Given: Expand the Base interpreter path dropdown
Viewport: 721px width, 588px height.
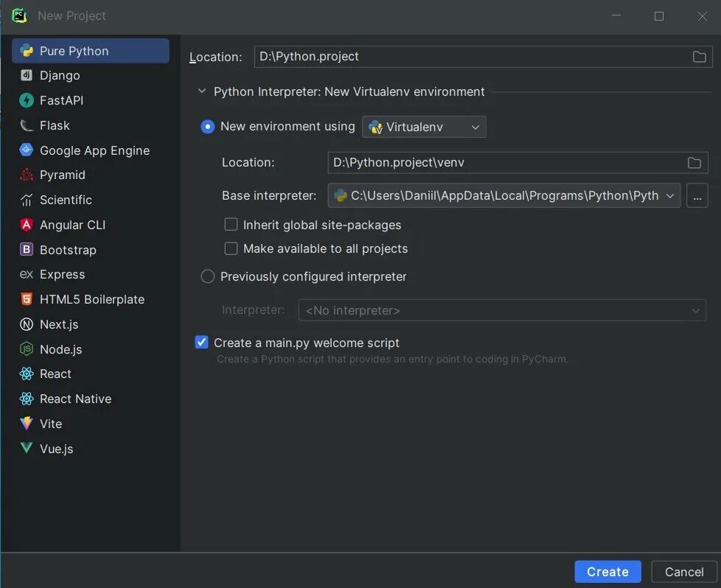Looking at the screenshot, I should click(x=669, y=196).
